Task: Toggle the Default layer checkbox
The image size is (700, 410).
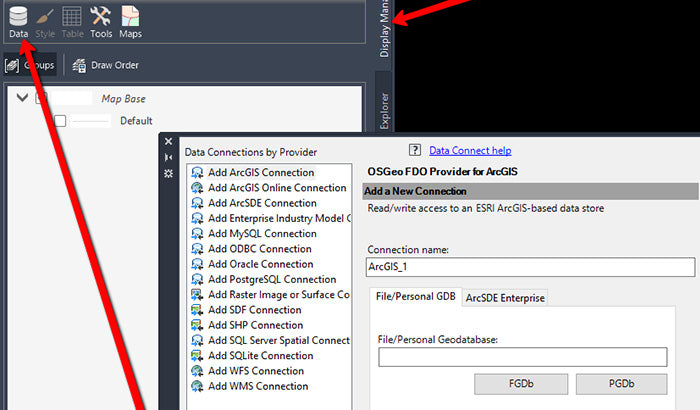Action: coord(60,121)
